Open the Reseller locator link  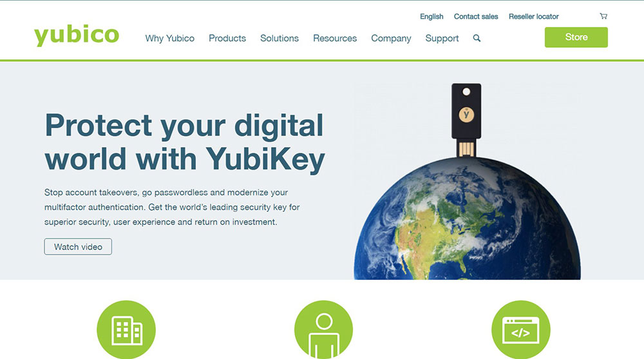tap(533, 17)
